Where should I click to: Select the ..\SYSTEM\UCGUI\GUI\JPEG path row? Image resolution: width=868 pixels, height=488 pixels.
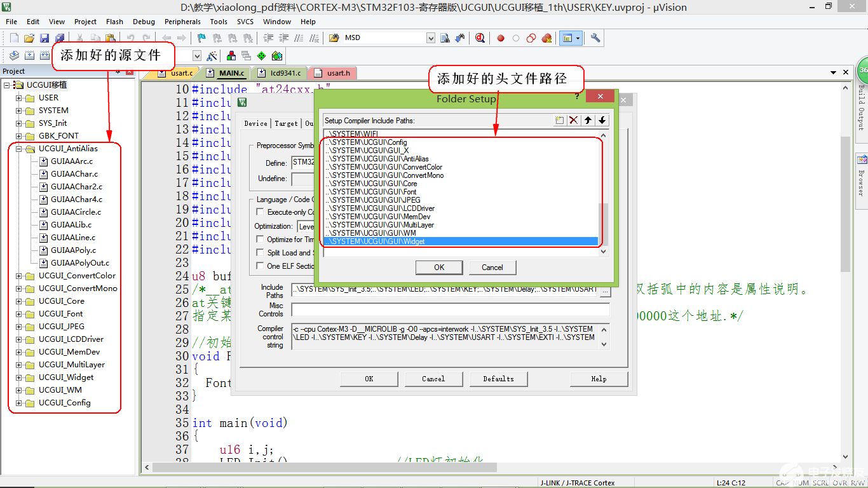(461, 200)
